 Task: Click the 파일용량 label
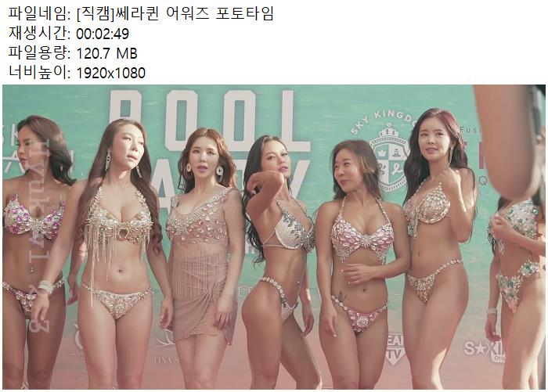39,53
